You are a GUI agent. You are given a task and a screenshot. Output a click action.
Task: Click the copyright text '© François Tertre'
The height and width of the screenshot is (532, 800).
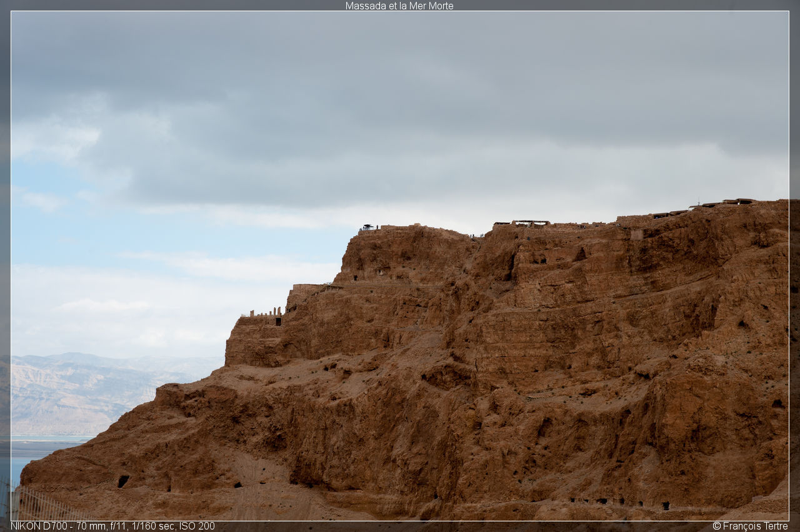750,526
